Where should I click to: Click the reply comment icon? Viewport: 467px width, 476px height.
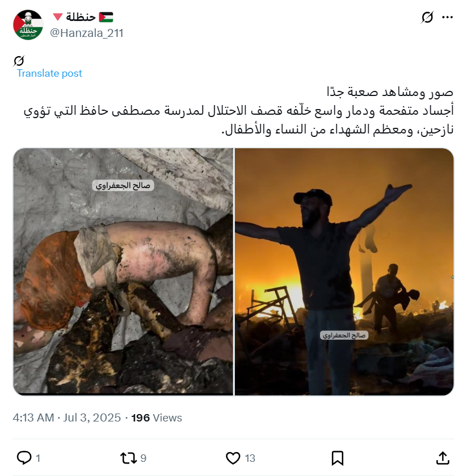coord(24,458)
